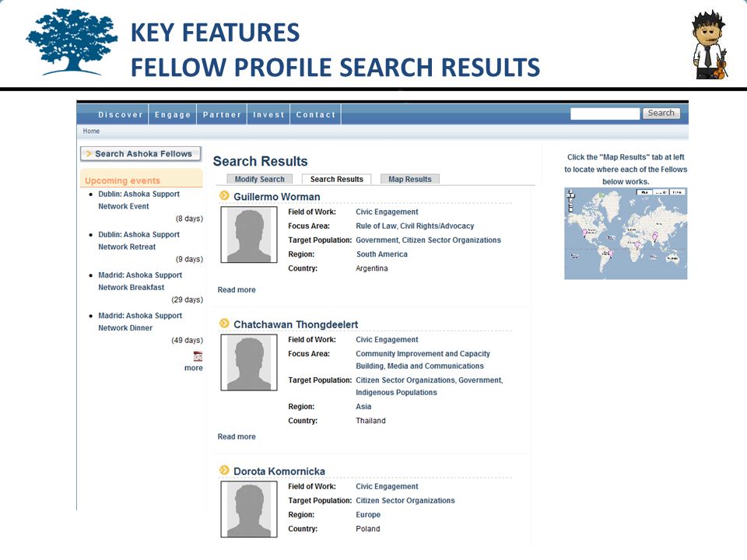747x560 pixels.
Task: Focus the site search input field
Action: click(x=605, y=114)
